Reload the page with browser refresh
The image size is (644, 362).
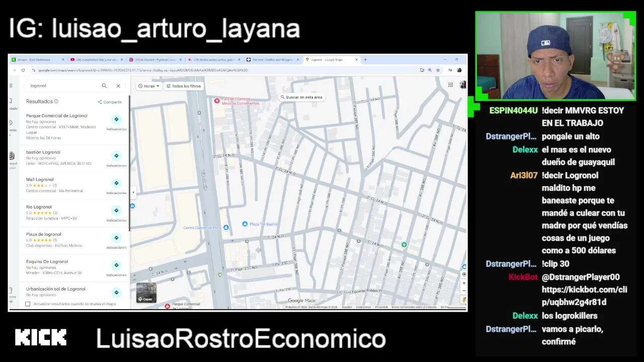click(23, 70)
